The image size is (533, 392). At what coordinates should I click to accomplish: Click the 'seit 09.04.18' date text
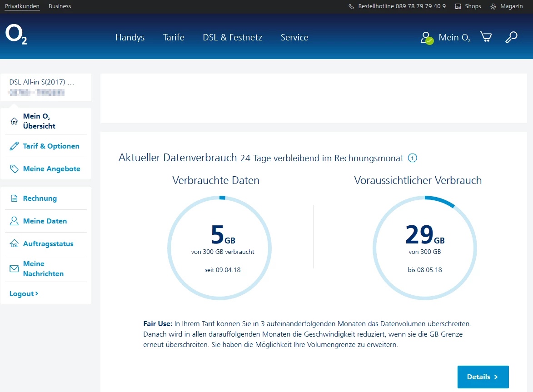[x=223, y=270]
